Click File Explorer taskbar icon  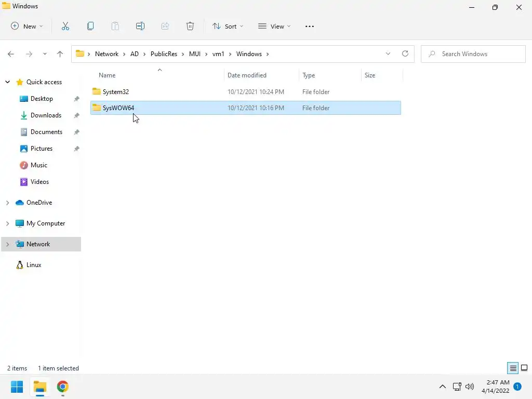pos(40,387)
